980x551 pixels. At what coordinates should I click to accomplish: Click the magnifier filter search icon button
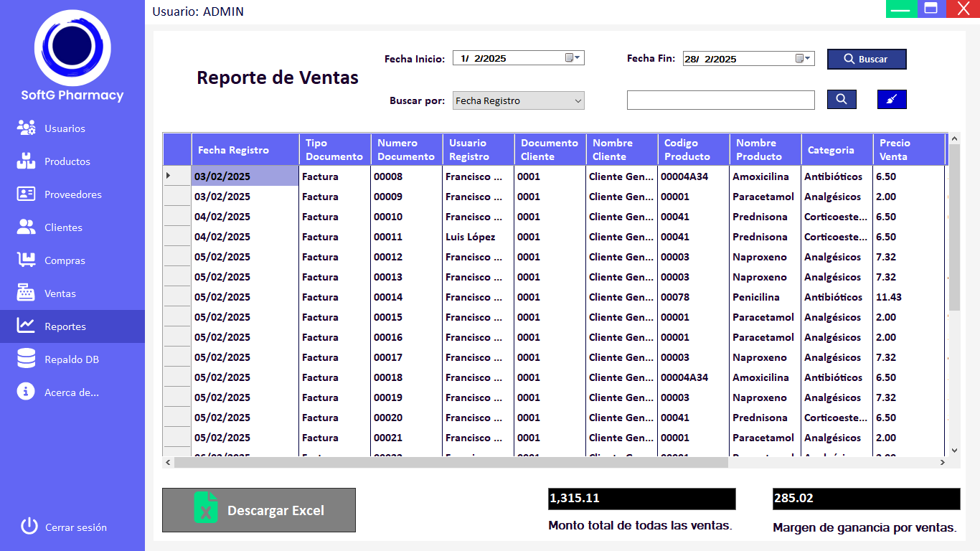(842, 100)
